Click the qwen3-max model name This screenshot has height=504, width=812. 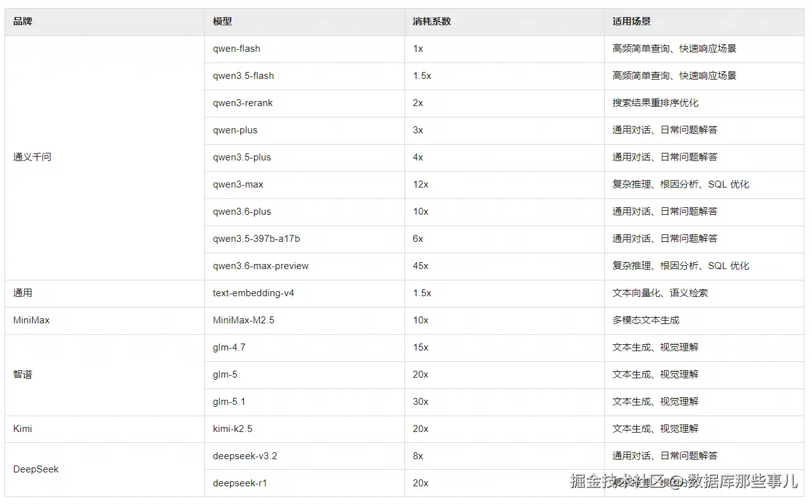(238, 184)
